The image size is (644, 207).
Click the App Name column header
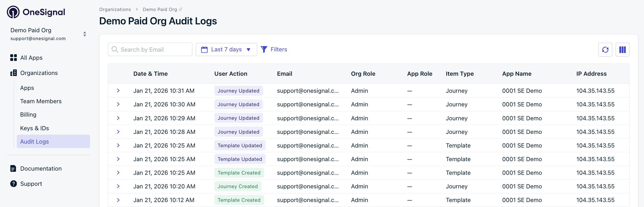pyautogui.click(x=517, y=74)
